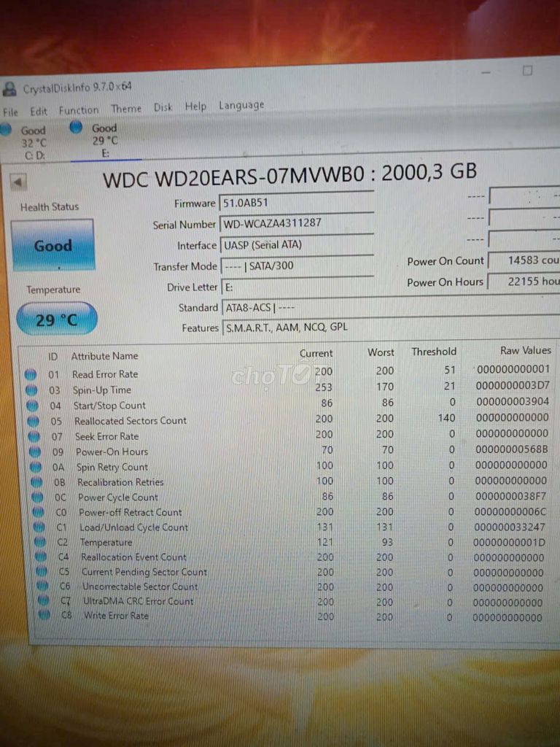The image size is (560, 747).
Task: Click the Serial Number field
Action: (x=296, y=223)
